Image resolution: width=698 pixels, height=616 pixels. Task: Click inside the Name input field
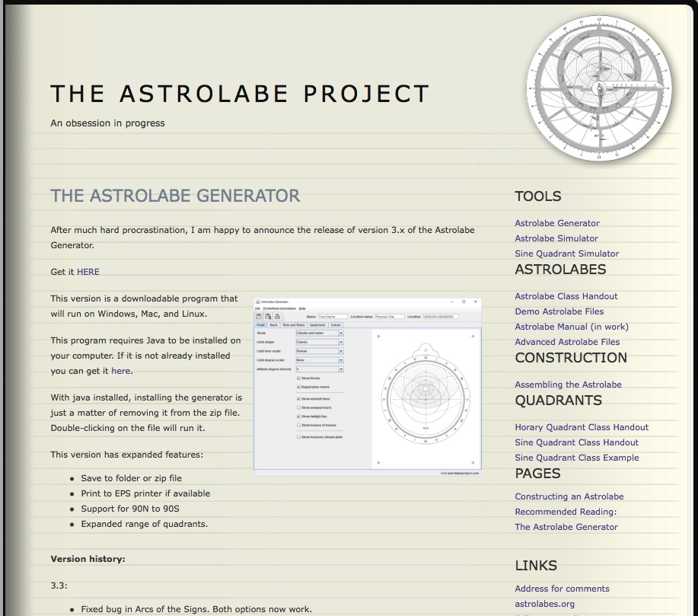click(333, 316)
